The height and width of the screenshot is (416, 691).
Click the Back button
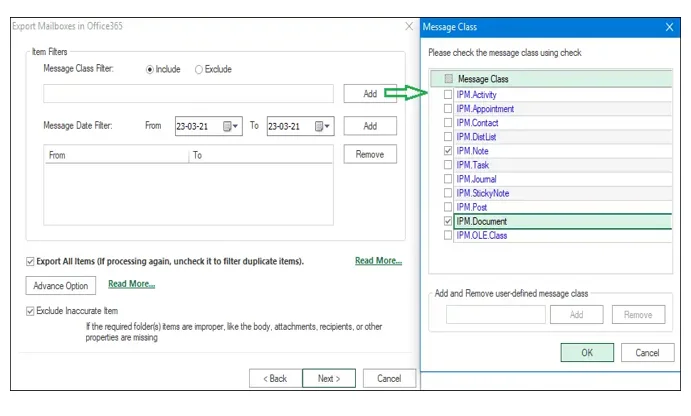click(275, 379)
